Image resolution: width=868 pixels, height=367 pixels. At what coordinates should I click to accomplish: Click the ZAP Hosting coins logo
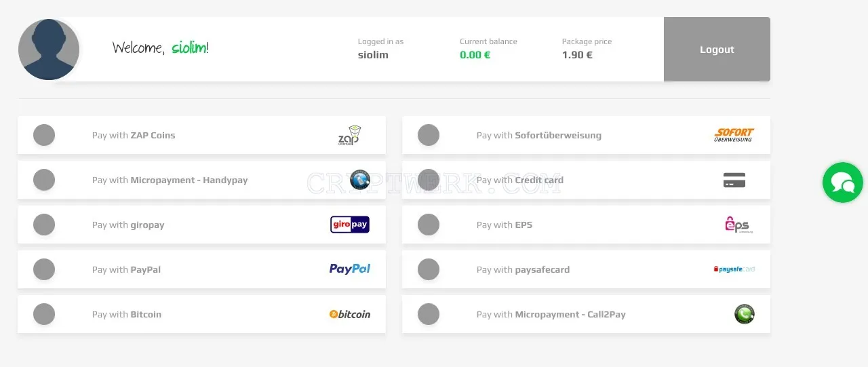click(x=349, y=135)
